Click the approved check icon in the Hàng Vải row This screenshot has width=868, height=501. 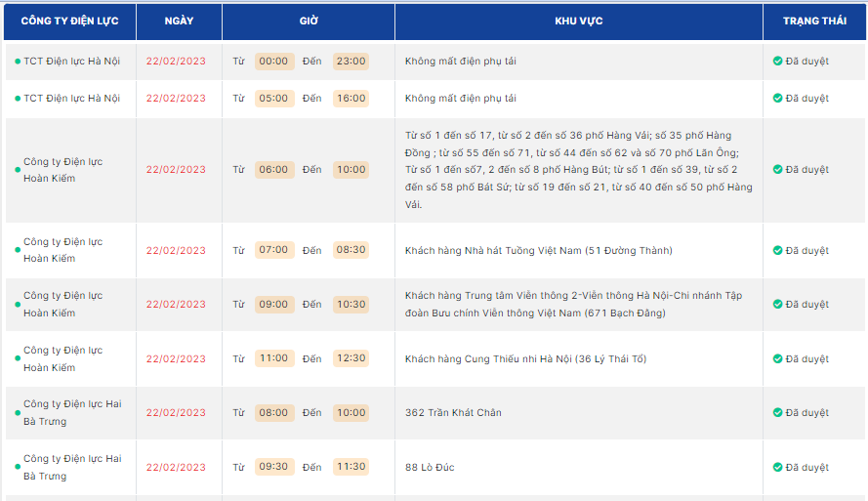tap(777, 169)
